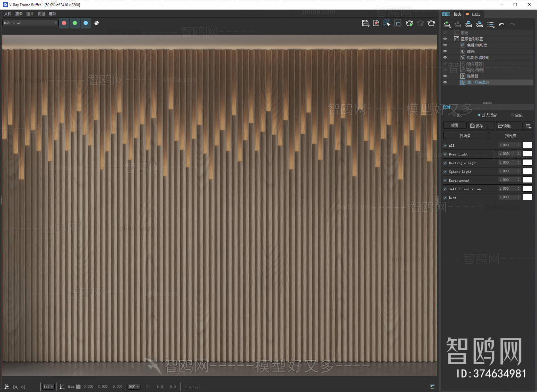This screenshot has height=392, width=537.
Task: Open pixel info icon in status bar
Action: click(x=6, y=387)
